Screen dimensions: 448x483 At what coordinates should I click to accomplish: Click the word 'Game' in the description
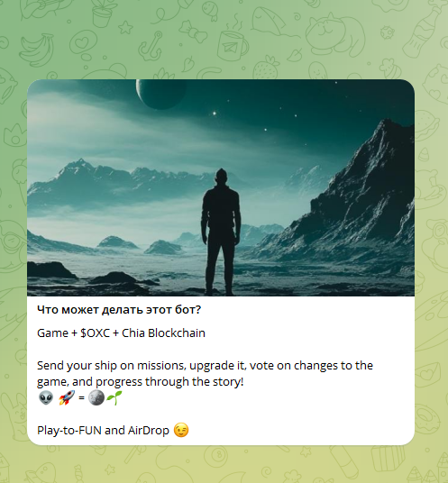click(x=52, y=333)
